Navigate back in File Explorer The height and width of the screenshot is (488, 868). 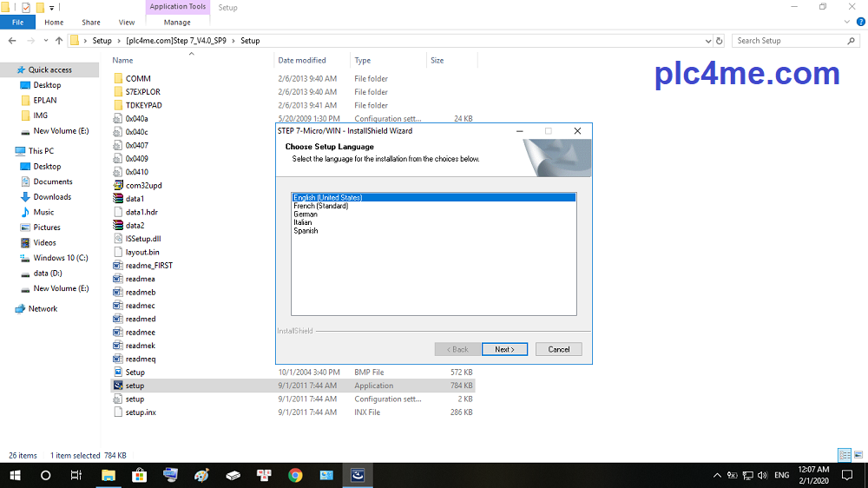[x=12, y=41]
